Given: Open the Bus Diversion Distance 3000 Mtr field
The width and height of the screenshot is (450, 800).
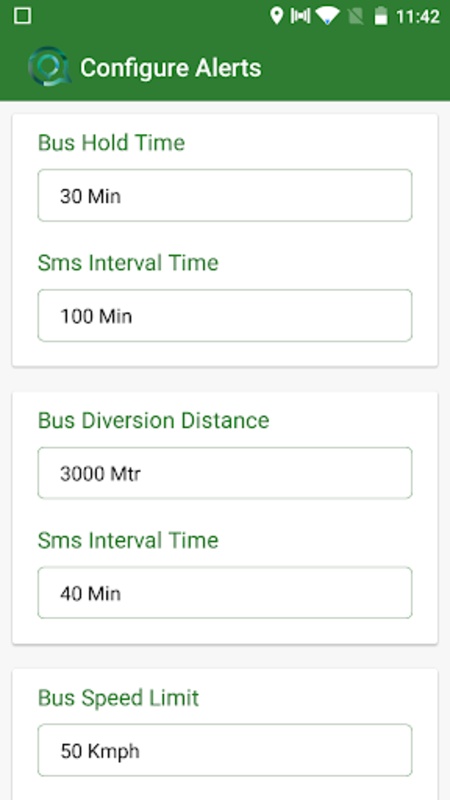Looking at the screenshot, I should point(224,473).
